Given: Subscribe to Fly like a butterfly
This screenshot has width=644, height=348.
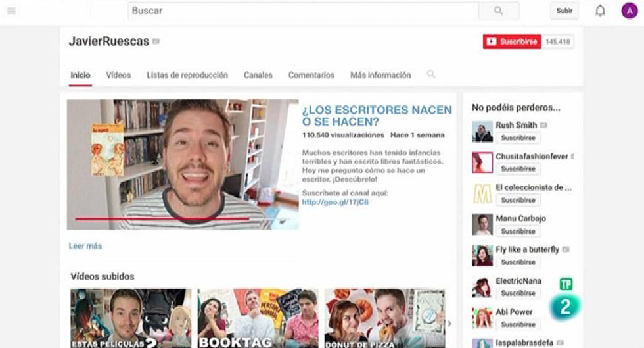Looking at the screenshot, I should 518,262.
